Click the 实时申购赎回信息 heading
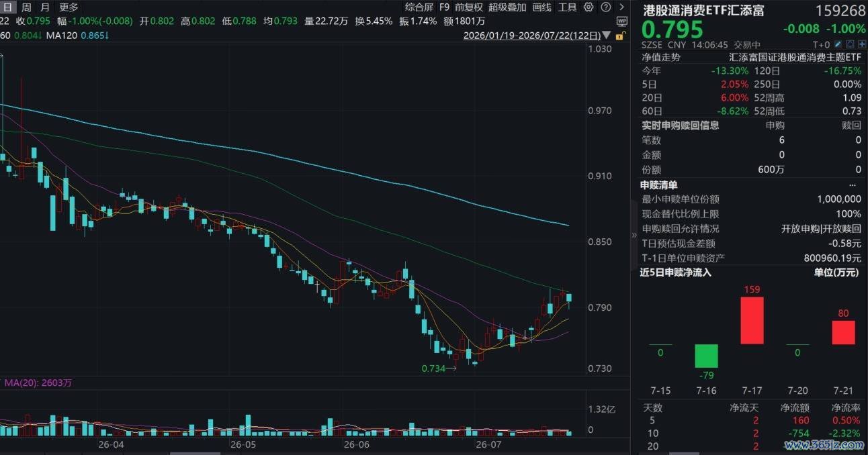 tap(681, 125)
